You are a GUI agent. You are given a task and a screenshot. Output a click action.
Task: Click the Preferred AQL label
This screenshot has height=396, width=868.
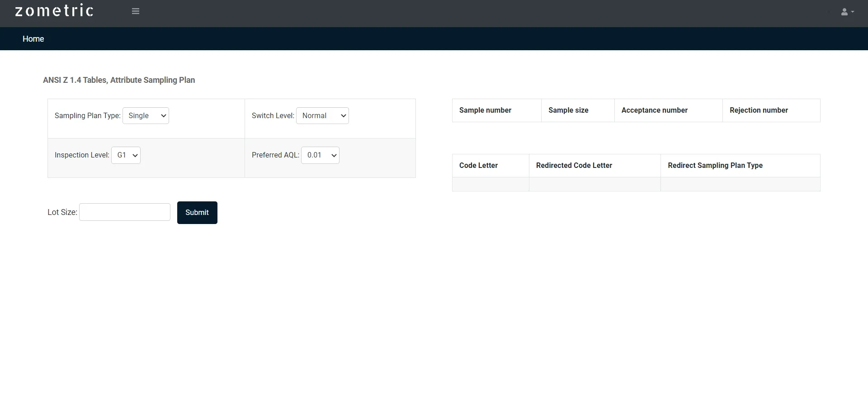(276, 155)
